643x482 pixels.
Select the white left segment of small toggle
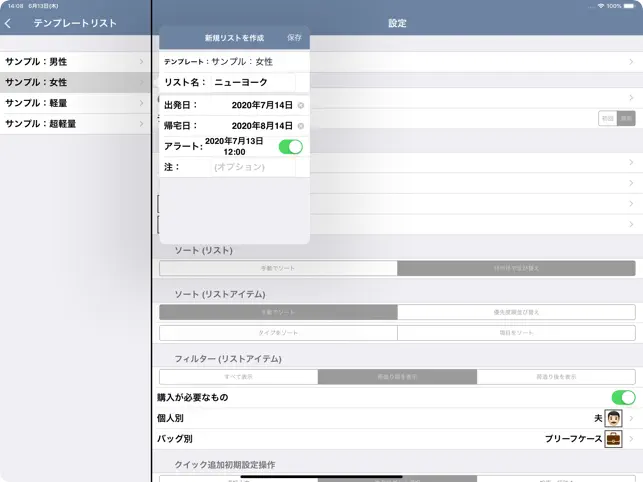pyautogui.click(x=608, y=119)
